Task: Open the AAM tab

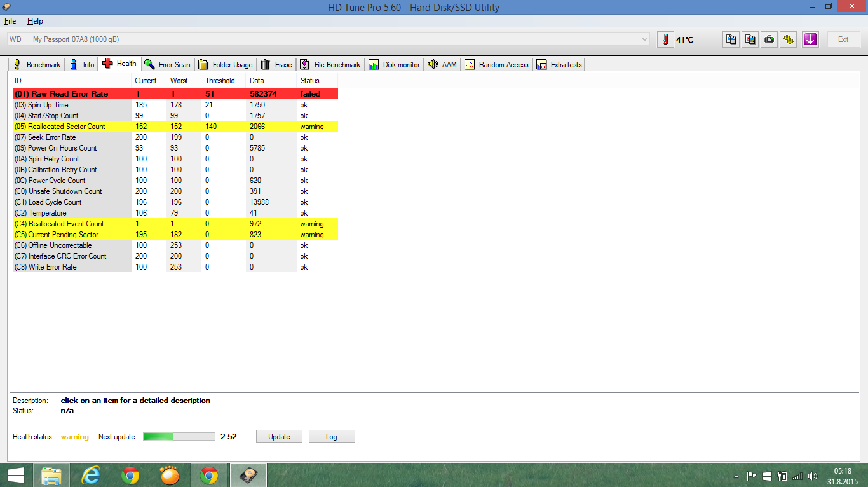Action: click(x=442, y=64)
